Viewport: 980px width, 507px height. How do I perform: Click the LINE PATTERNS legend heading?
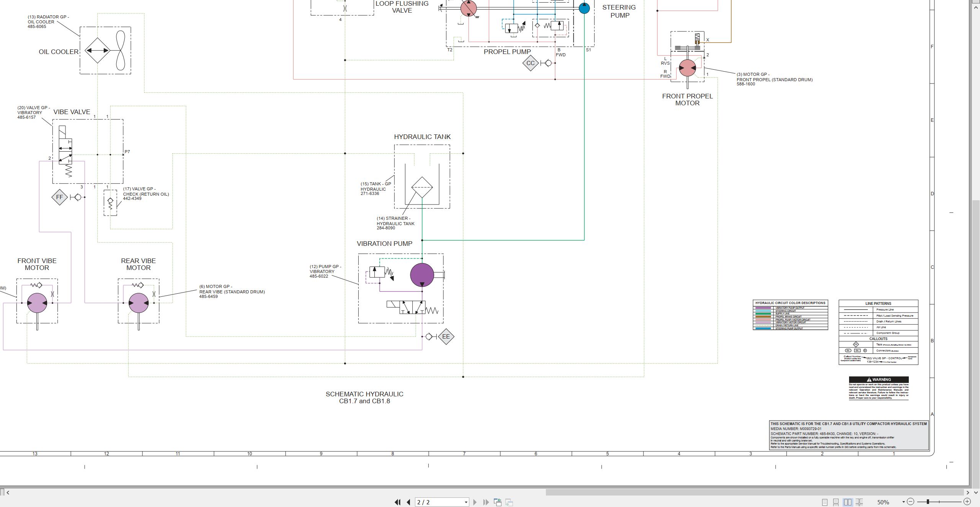(878, 304)
